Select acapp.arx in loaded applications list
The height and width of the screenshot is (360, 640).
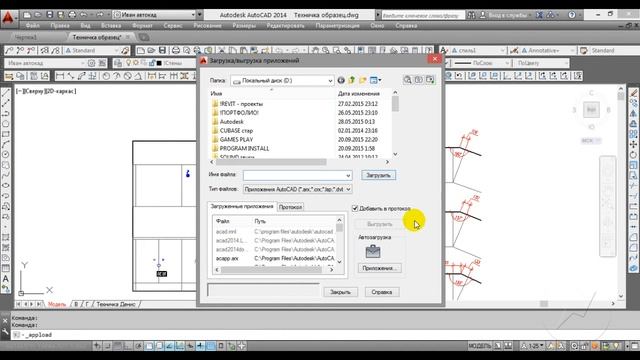227,258
